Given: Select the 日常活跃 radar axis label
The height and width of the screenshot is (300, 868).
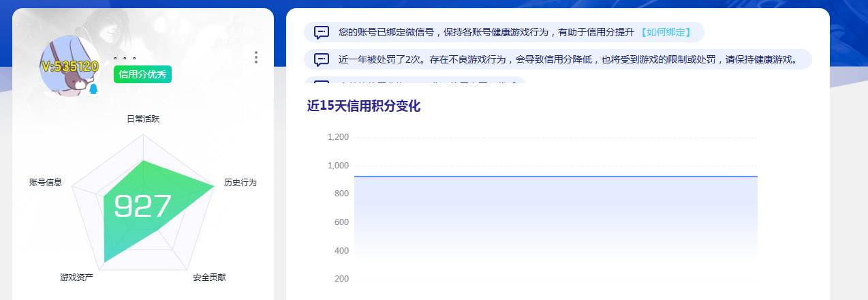Looking at the screenshot, I should pos(143,119).
